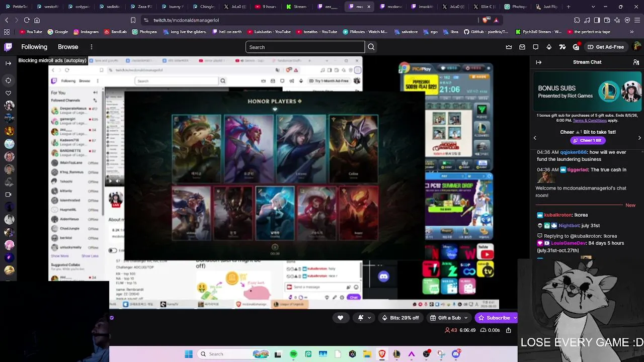The image size is (644, 362).
Task: Open the BandLab bookmark
Action: [115, 32]
